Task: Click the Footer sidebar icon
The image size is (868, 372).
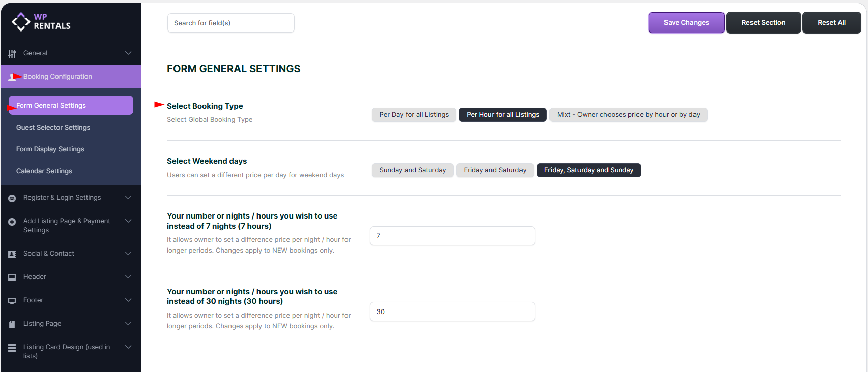Action: tap(12, 301)
